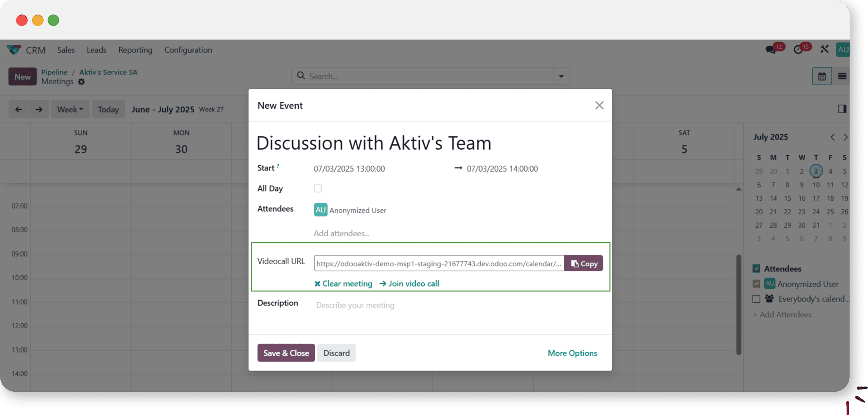Open the Reporting menu
Image resolution: width=868 pixels, height=416 pixels.
[x=135, y=50]
